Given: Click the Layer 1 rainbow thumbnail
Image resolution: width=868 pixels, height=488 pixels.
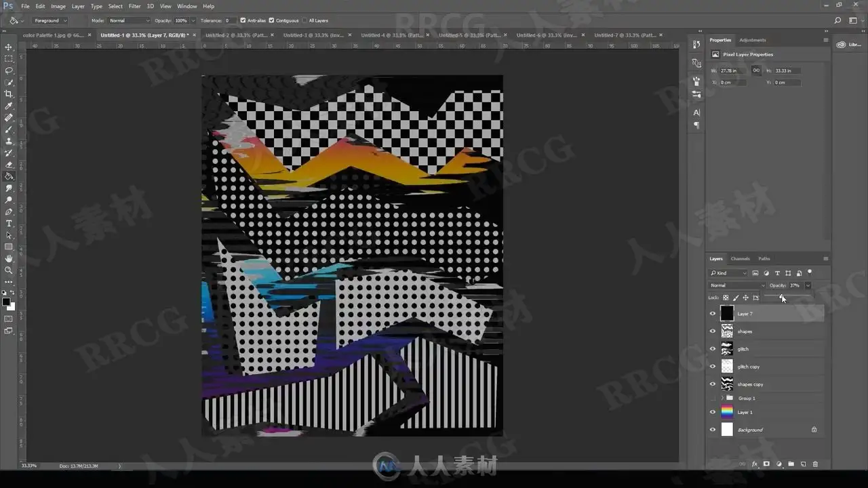Looking at the screenshot, I should (x=727, y=412).
